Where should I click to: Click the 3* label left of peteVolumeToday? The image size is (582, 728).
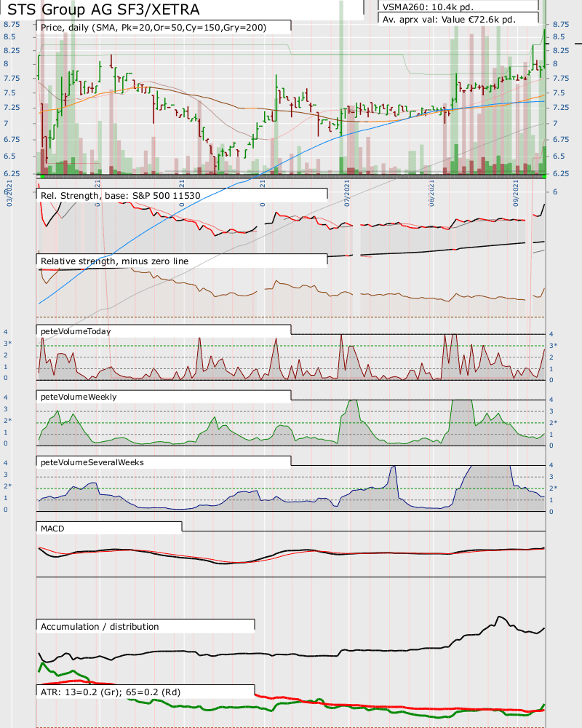(7, 344)
